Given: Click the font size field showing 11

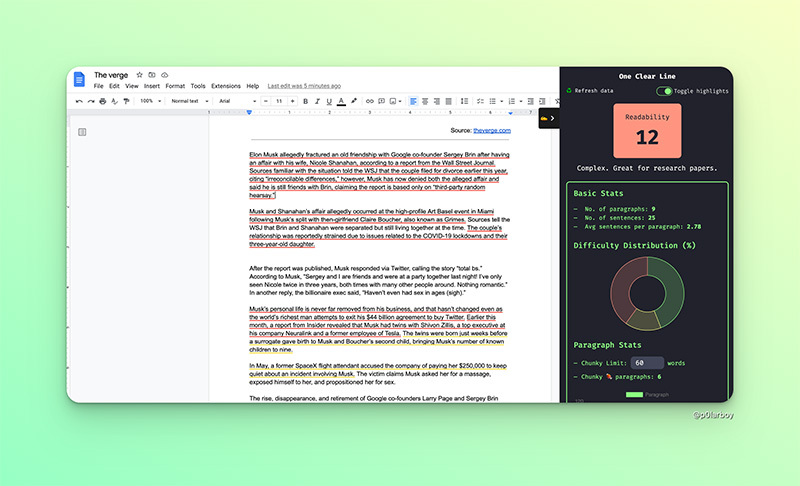Looking at the screenshot, I should pyautogui.click(x=279, y=101).
